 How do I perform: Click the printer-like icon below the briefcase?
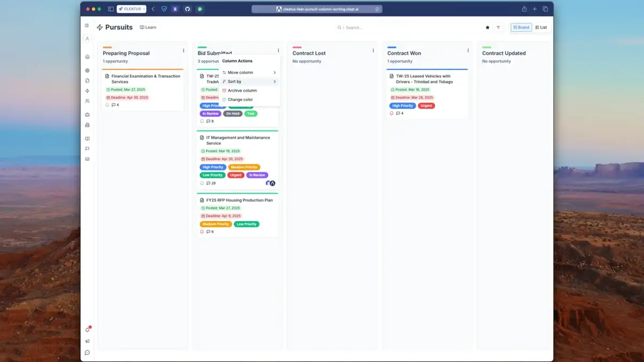coord(87,125)
